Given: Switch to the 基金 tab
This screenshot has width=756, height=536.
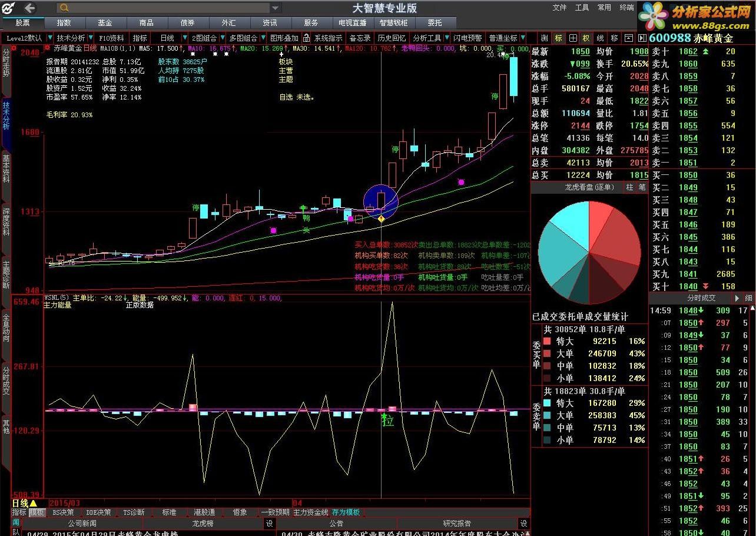Looking at the screenshot, I should point(105,23).
